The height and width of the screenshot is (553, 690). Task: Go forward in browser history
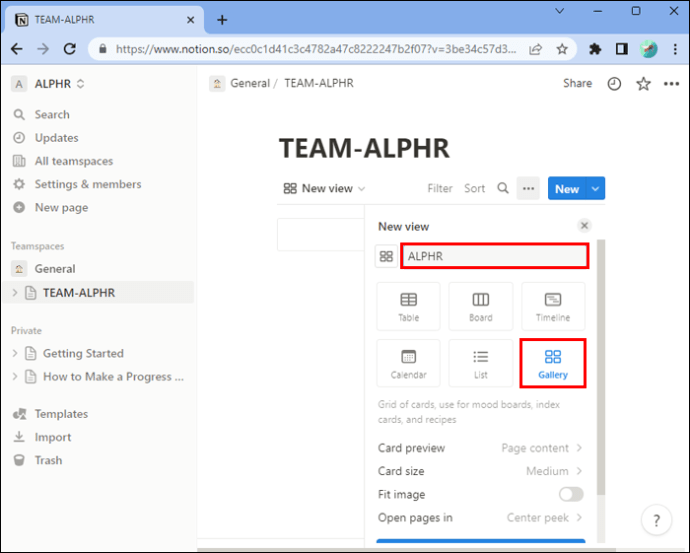tap(43, 48)
